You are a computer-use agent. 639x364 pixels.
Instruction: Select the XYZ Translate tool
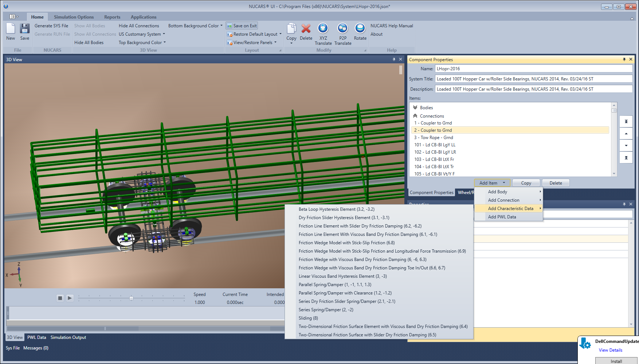click(x=323, y=33)
